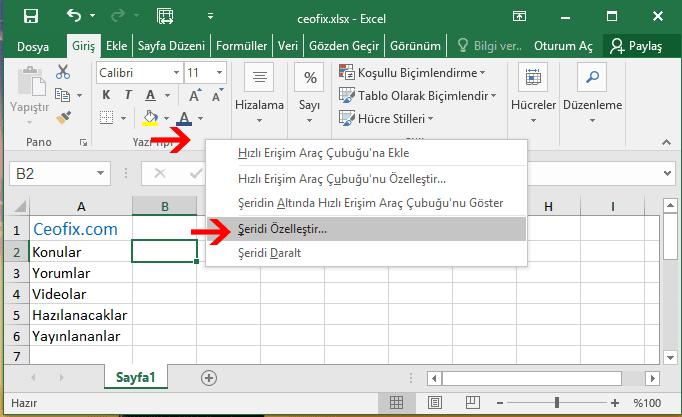Select the Sayfa1 sheet tab
This screenshot has height=417, width=682.
[x=136, y=377]
